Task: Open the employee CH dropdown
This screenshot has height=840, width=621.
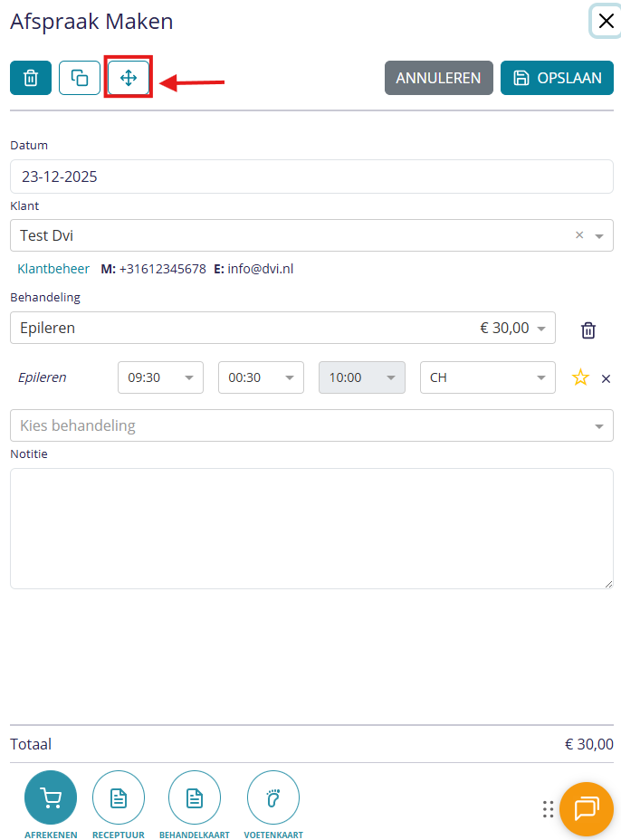Action: (x=487, y=377)
